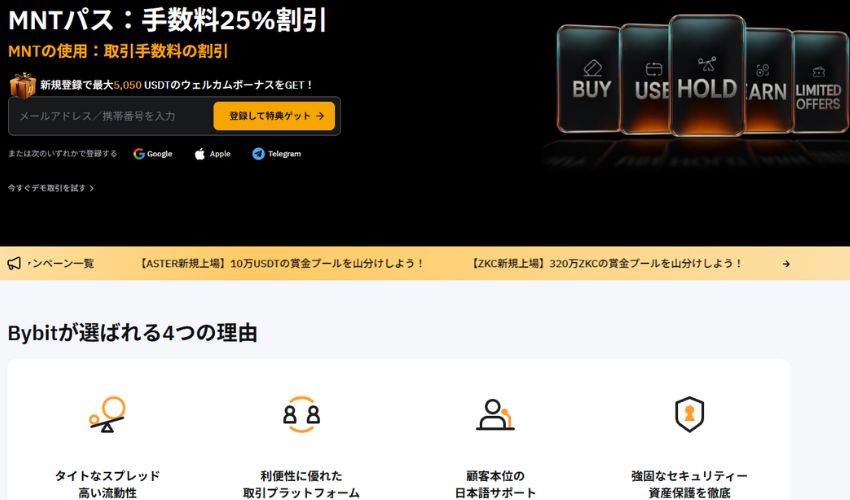Screen dimensions: 850x500
Task: Click the security shield lock icon
Action: pos(689,415)
